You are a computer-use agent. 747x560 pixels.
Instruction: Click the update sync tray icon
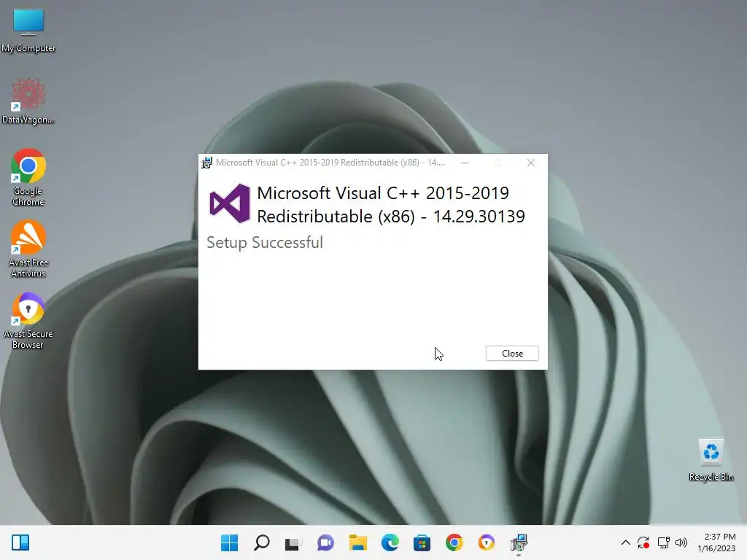pos(643,542)
